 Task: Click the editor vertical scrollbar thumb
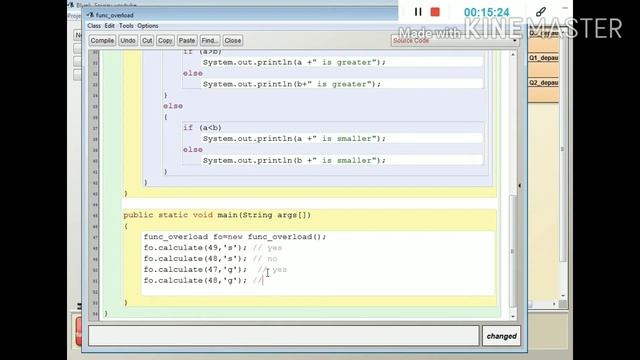coord(513,251)
